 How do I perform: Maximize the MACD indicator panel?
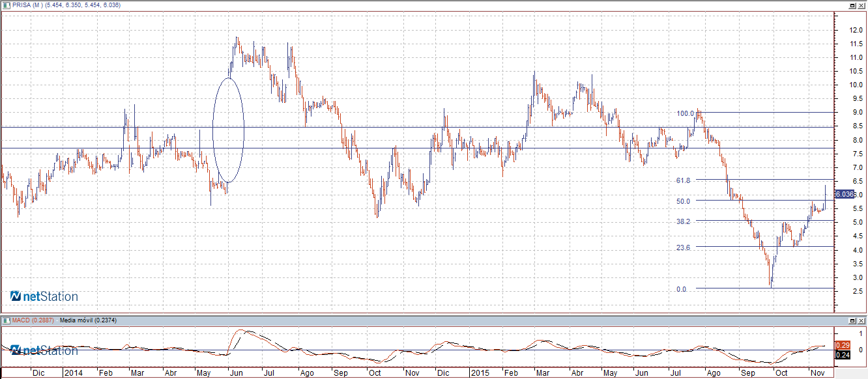click(x=852, y=320)
